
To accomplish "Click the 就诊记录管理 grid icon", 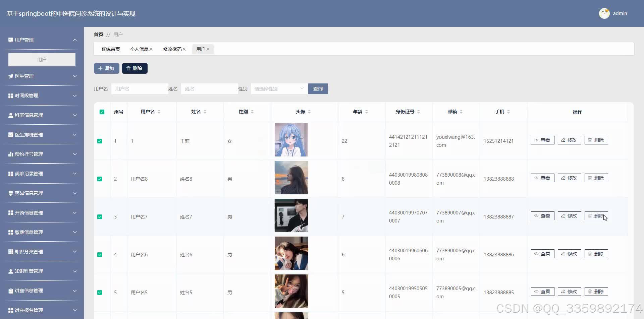I will coord(11,174).
